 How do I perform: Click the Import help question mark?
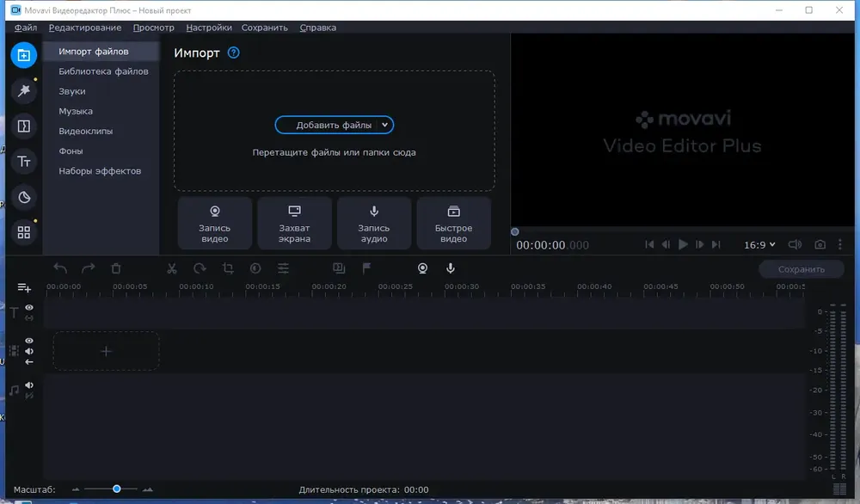point(234,52)
